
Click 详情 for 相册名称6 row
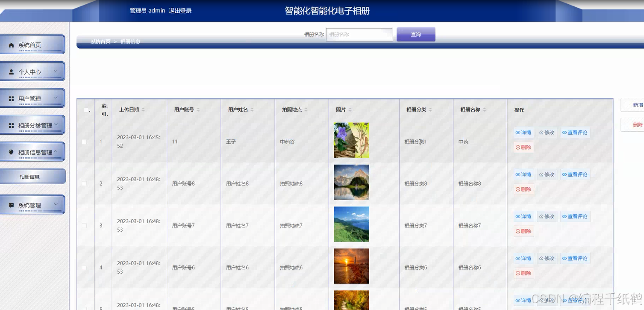coord(523,258)
